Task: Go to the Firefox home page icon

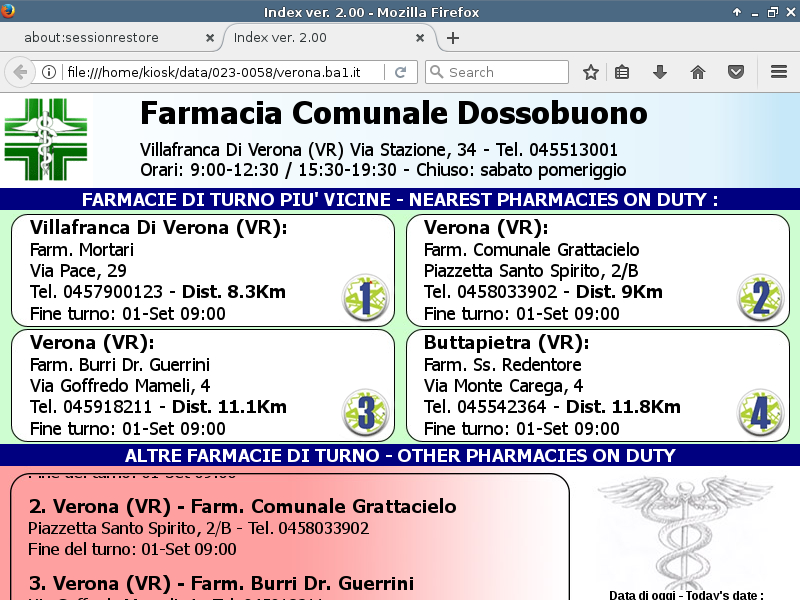Action: (698, 72)
